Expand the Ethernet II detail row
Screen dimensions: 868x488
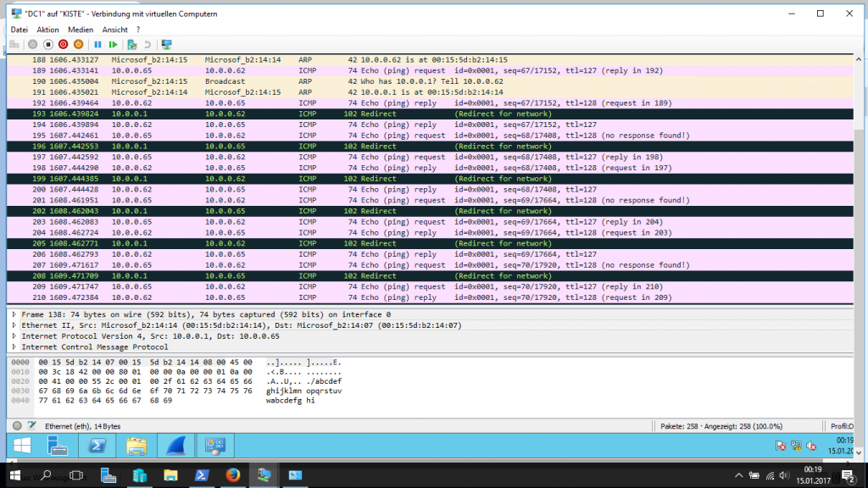[14, 325]
